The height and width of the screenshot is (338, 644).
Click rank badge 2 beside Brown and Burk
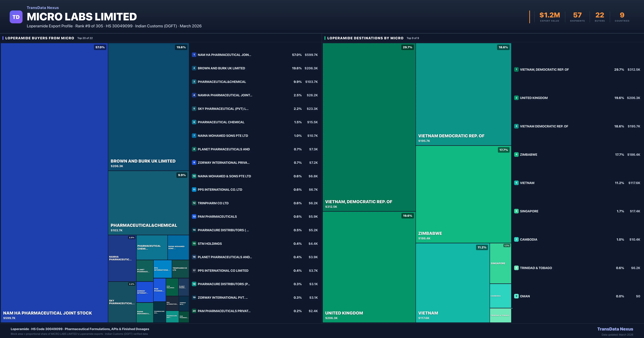click(194, 68)
